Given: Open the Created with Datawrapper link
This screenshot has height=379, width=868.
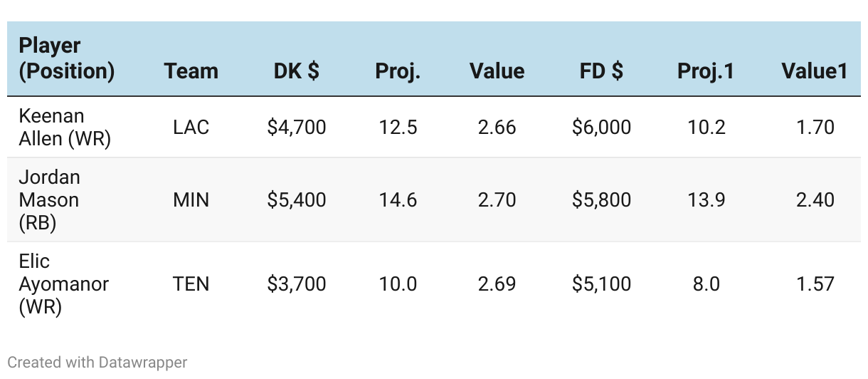Looking at the screenshot, I should [x=97, y=362].
